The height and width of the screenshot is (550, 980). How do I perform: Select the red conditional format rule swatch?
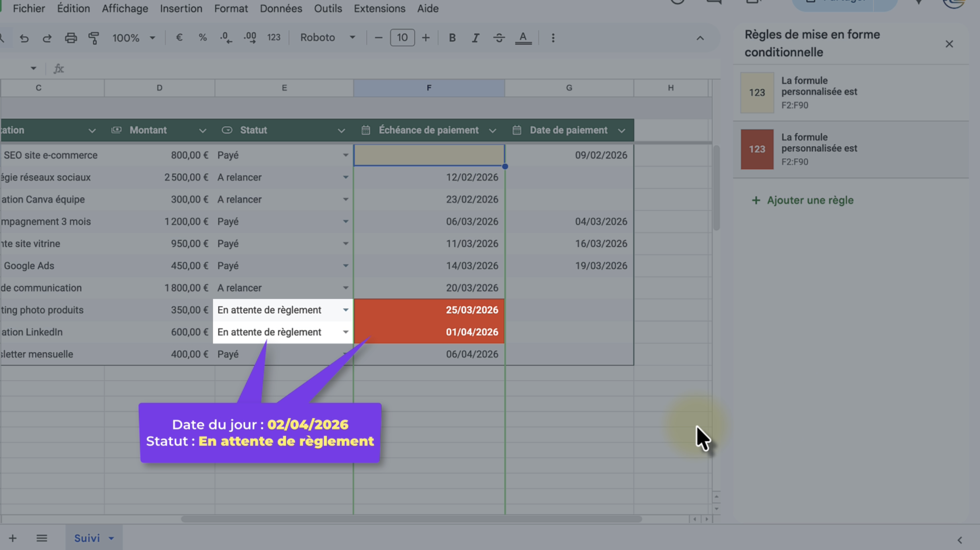(x=757, y=149)
